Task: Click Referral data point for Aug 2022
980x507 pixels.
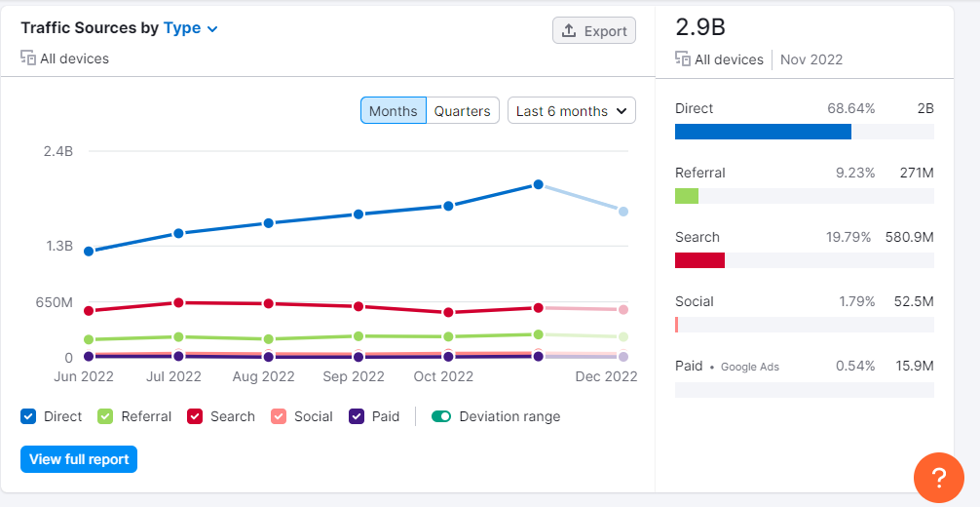Action: [x=268, y=339]
